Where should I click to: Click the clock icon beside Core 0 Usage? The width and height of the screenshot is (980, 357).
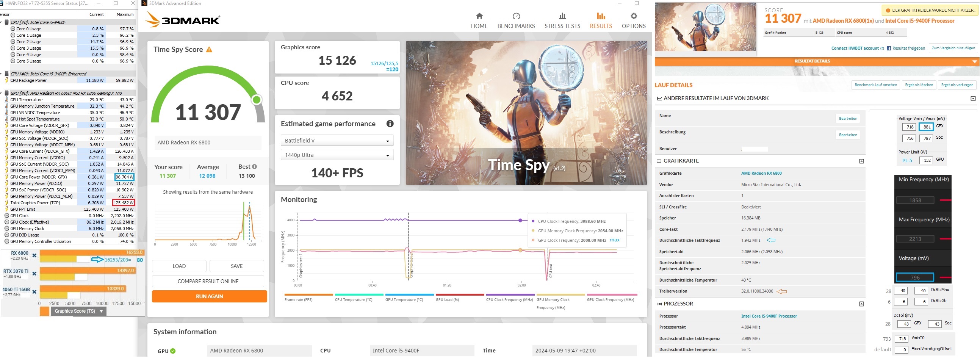13,29
